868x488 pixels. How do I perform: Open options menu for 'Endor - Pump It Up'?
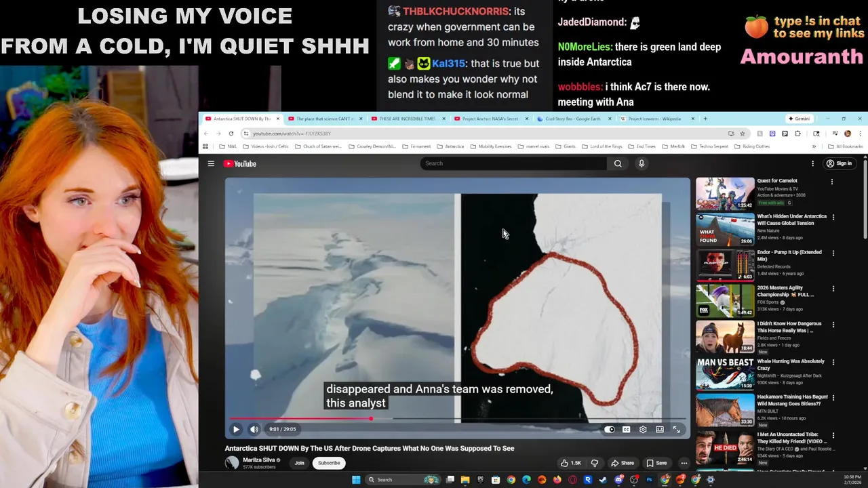[833, 253]
